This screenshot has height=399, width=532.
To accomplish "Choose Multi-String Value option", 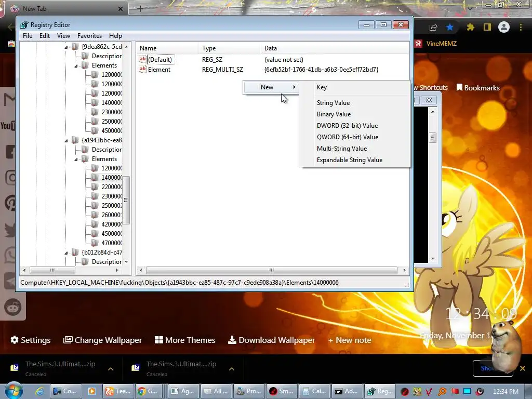I will [354, 149].
